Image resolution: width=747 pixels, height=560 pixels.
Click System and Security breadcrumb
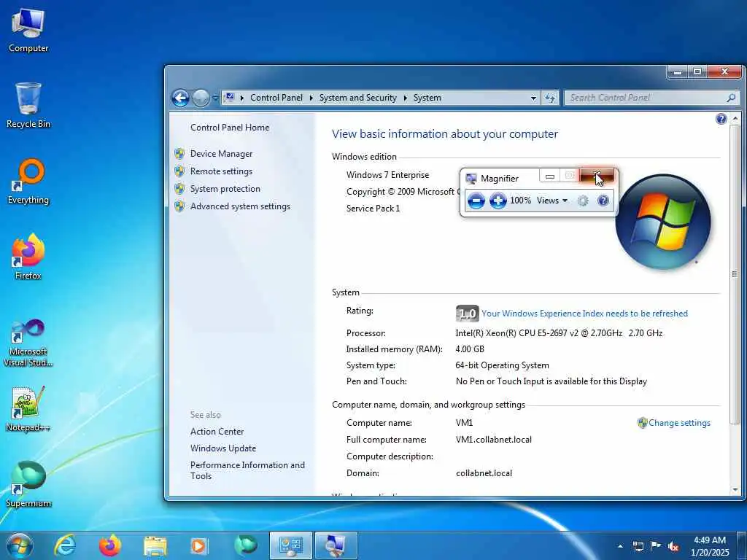click(357, 98)
